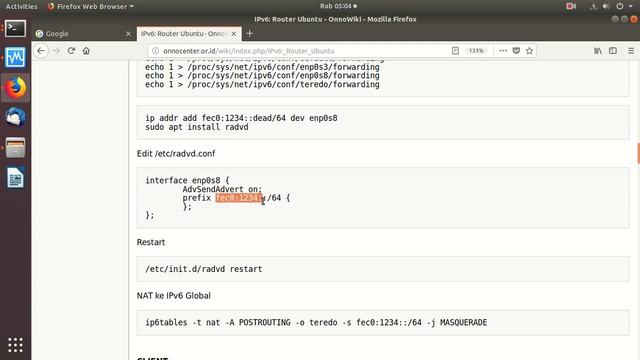Viewport: 640px width, 360px height.
Task: Open Thunderbird mail from the dock
Action: (15, 117)
